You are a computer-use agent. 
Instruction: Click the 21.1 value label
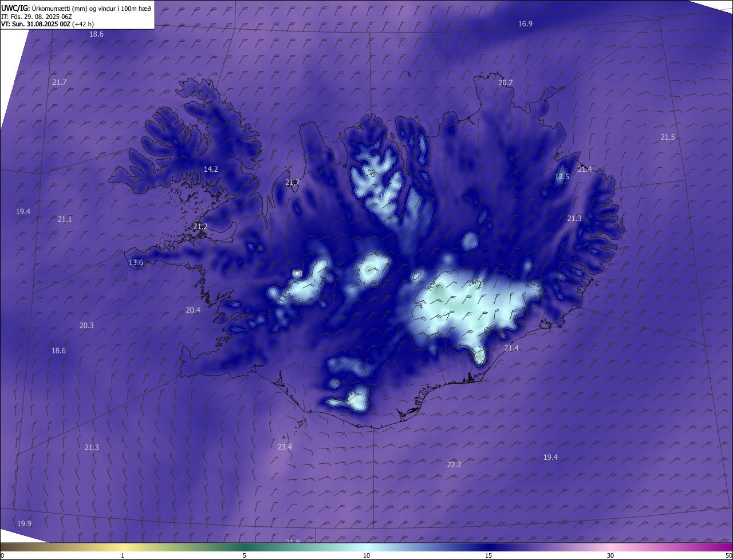click(x=65, y=219)
